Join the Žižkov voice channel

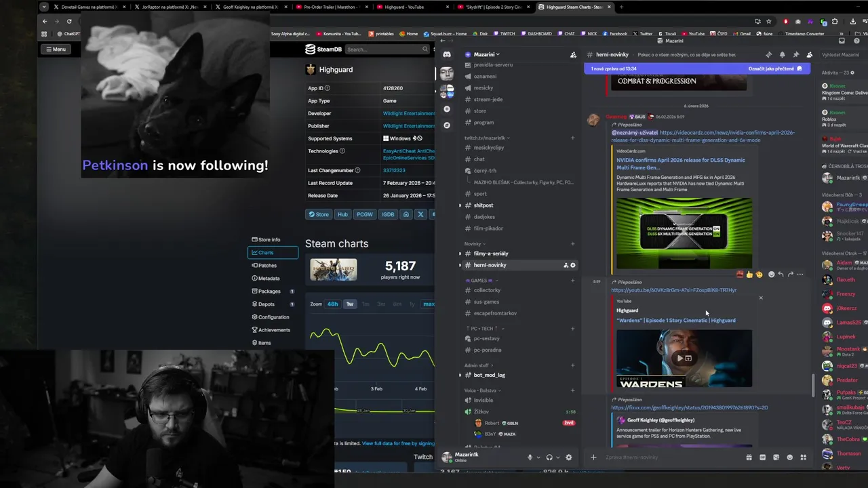point(518,411)
